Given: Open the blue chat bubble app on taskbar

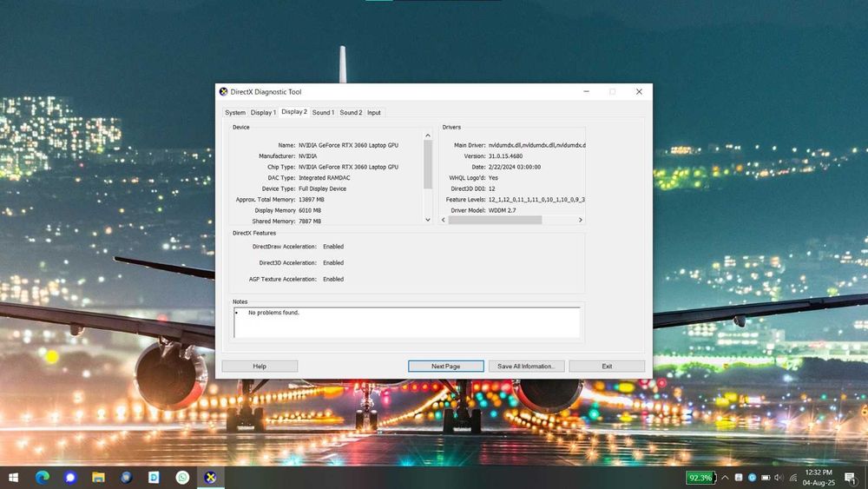Looking at the screenshot, I should coord(70,478).
